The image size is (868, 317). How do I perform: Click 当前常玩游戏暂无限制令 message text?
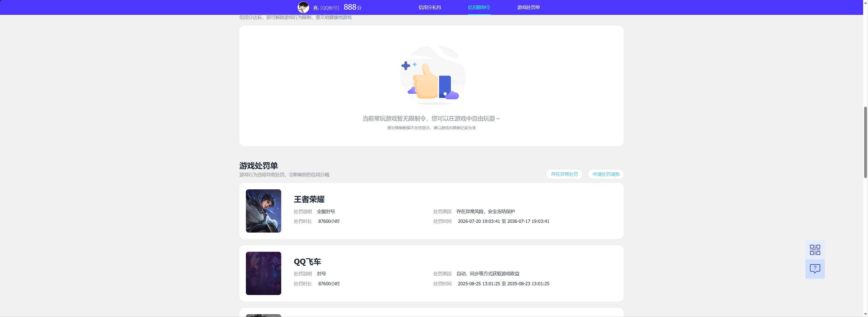(x=431, y=118)
